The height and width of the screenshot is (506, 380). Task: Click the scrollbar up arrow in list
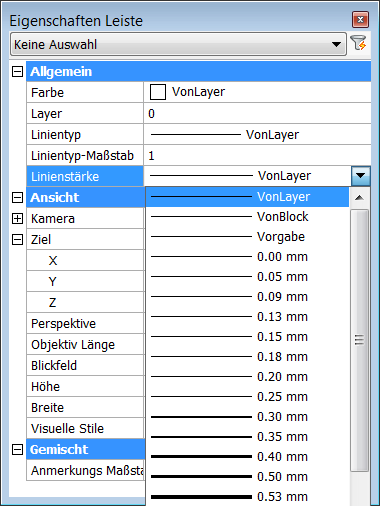[x=359, y=198]
